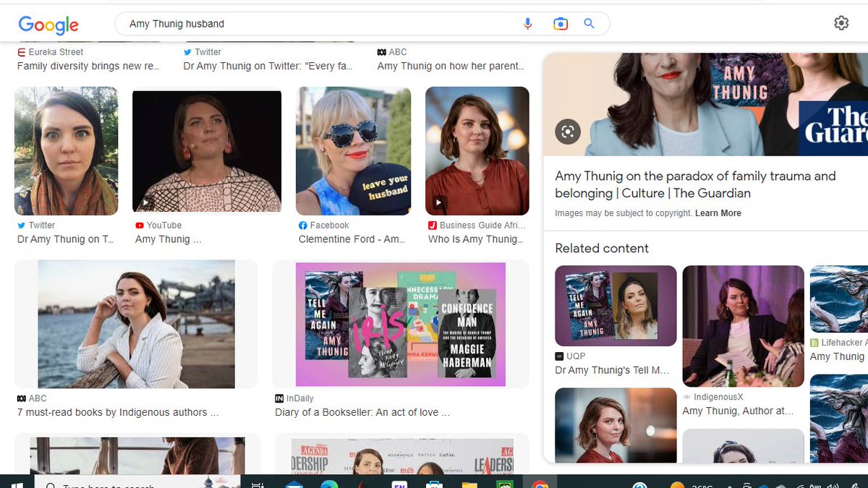Viewport: 868px width, 488px height.
Task: Click 'Who Is Amy Thunig...' caption
Action: click(x=475, y=239)
